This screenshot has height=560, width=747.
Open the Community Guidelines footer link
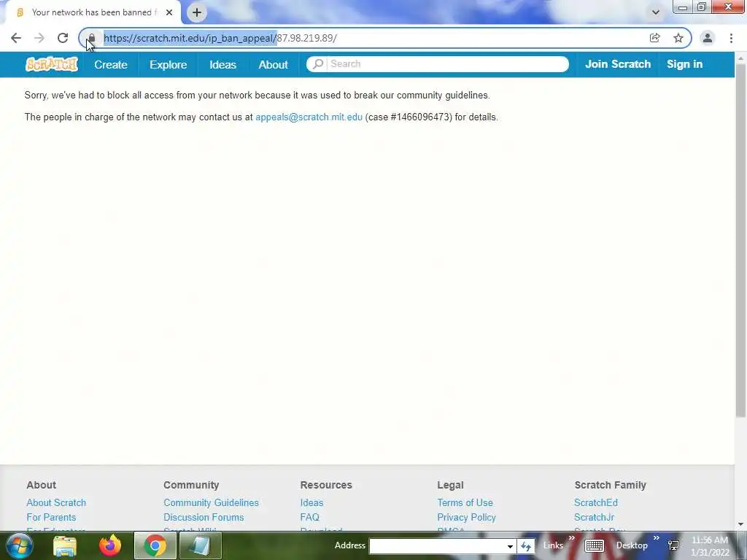pos(211,503)
